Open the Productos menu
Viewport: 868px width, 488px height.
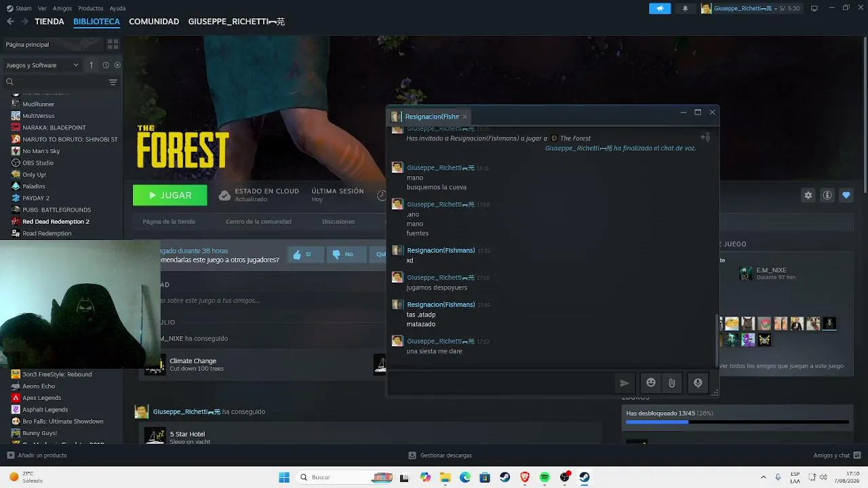pyautogui.click(x=91, y=8)
